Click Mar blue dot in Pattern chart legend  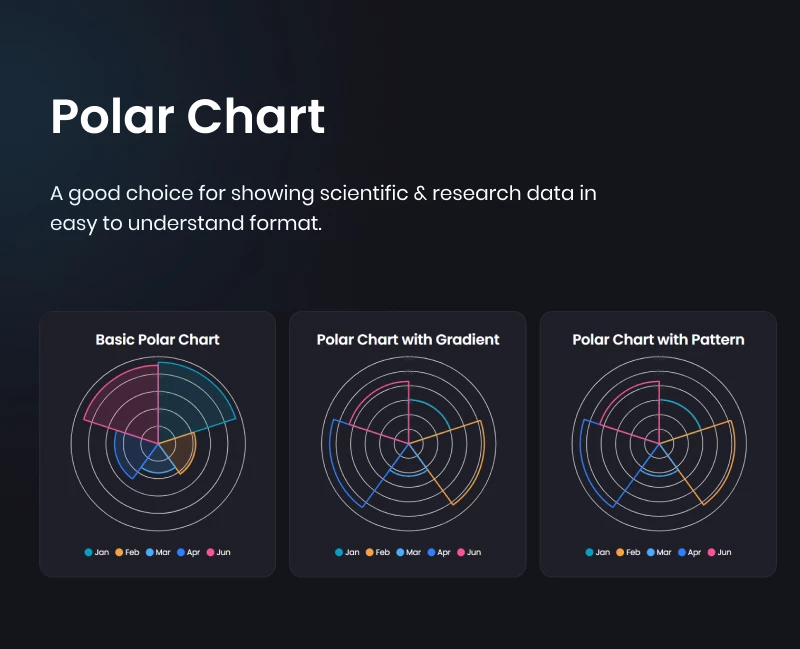tap(651, 552)
